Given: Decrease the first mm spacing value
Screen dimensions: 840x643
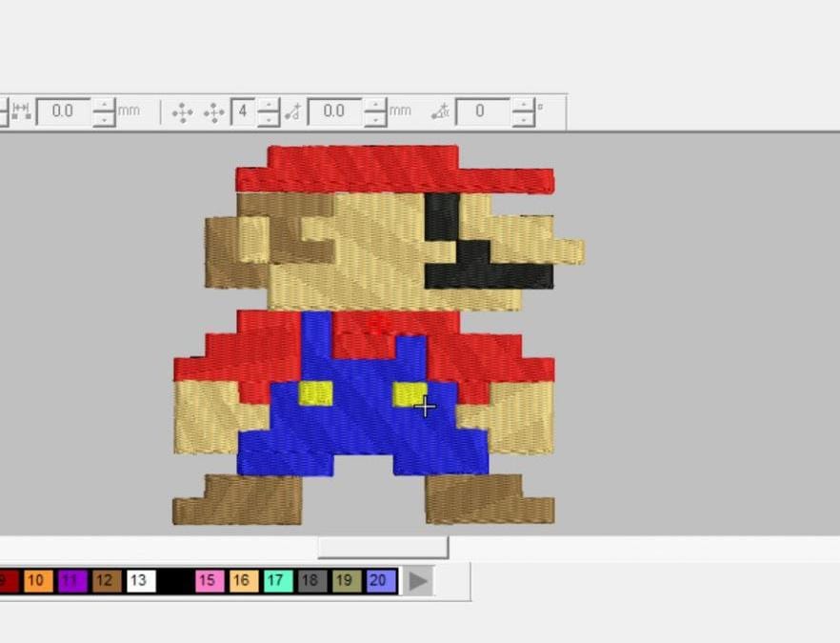Looking at the screenshot, I should [104, 119].
